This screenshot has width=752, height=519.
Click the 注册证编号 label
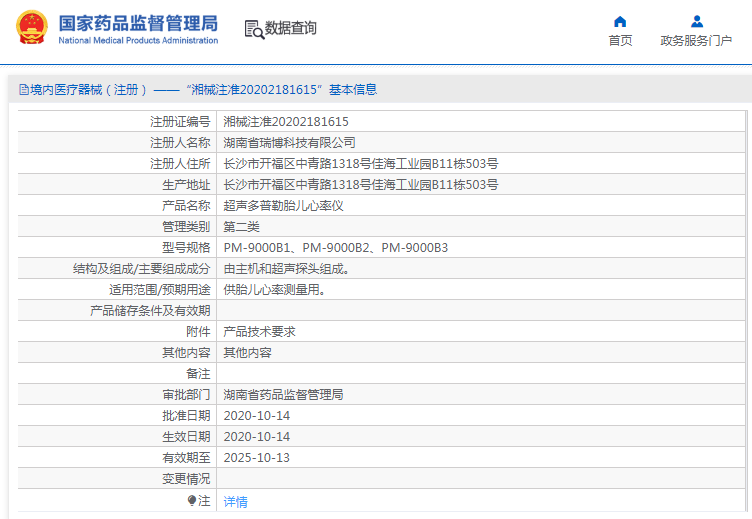pyautogui.click(x=180, y=122)
